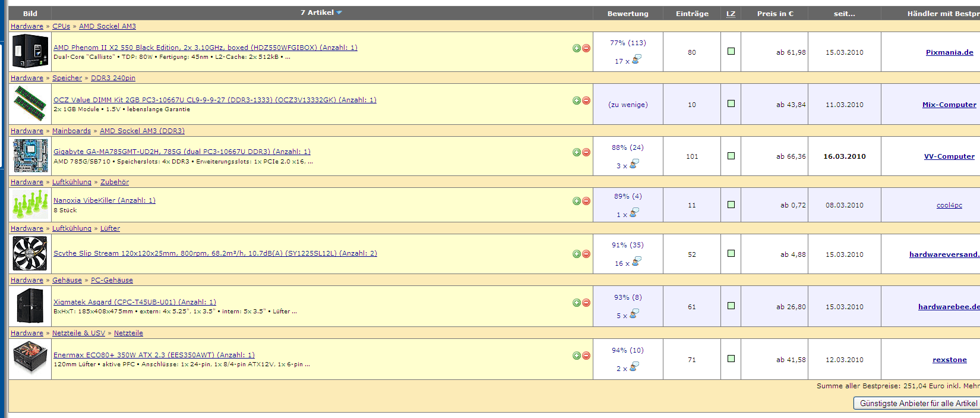
Task: Go to the PC-Gehäuse breadcrumb category
Action: (x=112, y=280)
